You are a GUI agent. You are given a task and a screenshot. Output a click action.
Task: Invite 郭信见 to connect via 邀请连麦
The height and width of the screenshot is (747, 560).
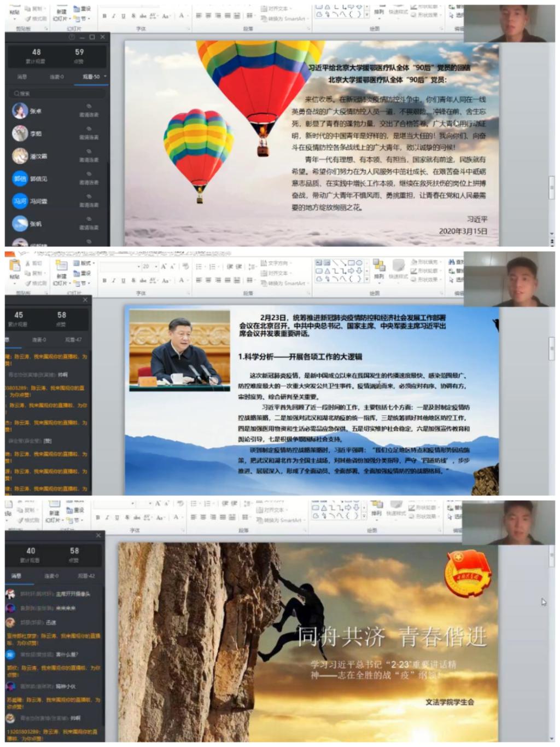(89, 182)
